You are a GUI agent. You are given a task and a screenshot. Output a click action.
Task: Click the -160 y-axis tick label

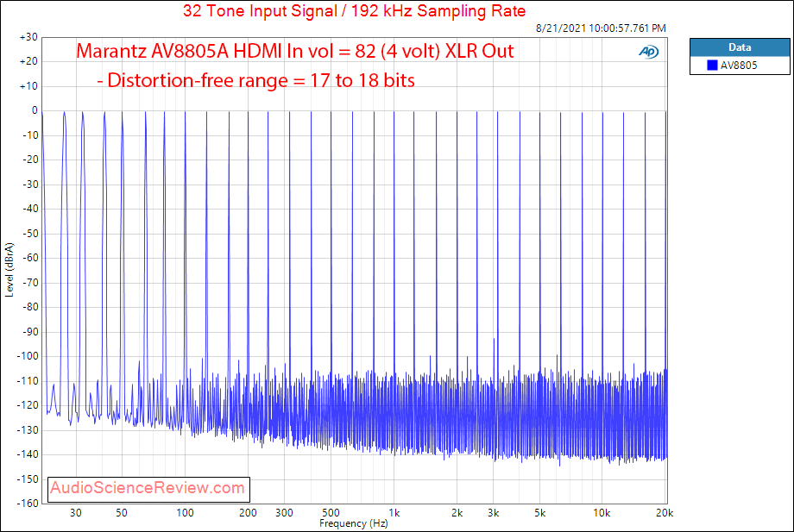28,504
